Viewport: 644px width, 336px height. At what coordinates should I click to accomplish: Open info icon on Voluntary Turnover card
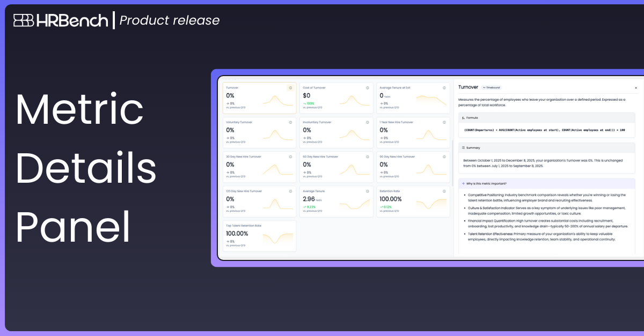[290, 122]
